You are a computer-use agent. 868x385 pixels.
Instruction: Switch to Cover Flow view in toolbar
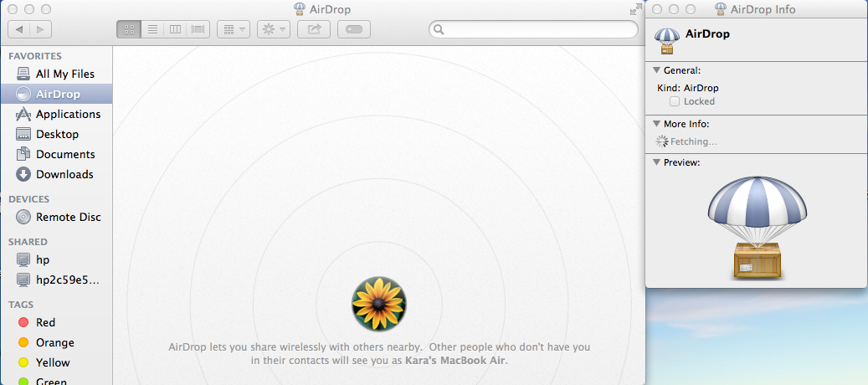point(198,29)
